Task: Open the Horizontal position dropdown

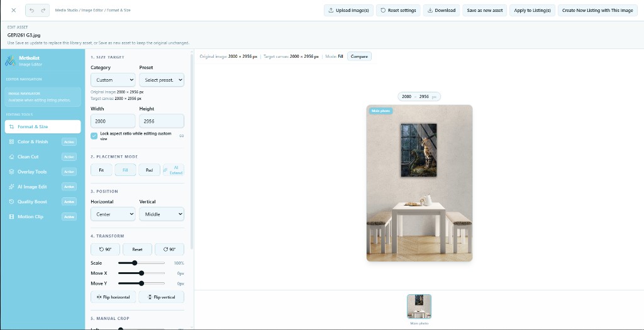Action: click(113, 214)
